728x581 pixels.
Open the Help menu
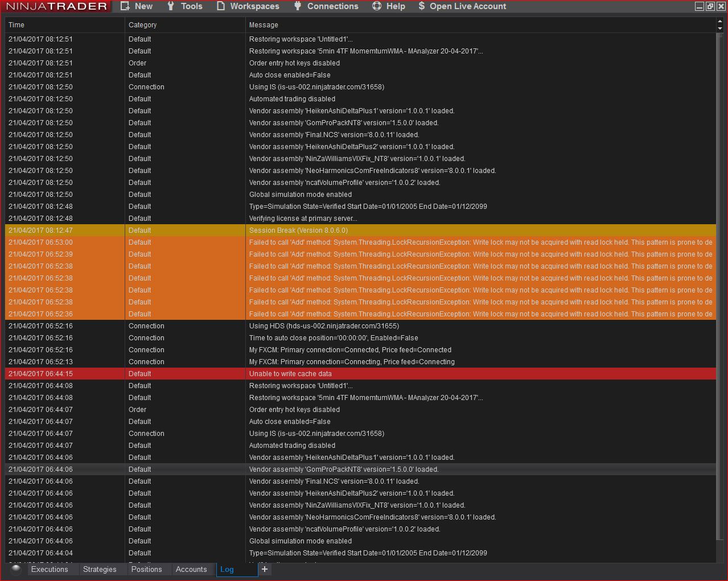pos(389,6)
